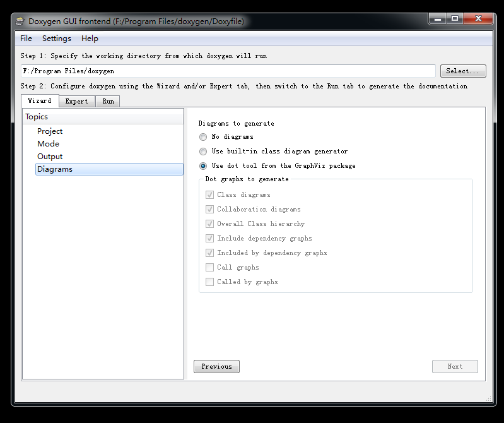504x423 pixels.
Task: Click the Step 1 instruction text
Action: coord(144,56)
